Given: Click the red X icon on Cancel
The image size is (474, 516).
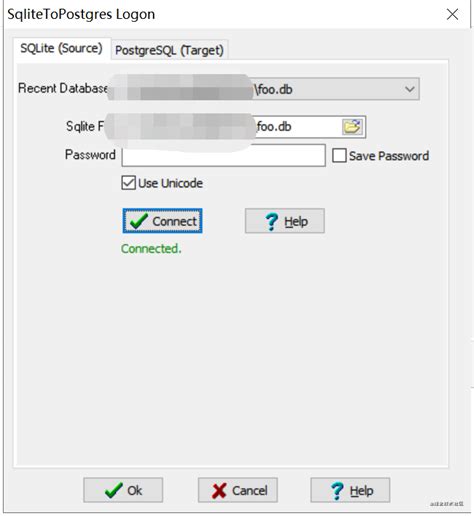Looking at the screenshot, I should [219, 491].
